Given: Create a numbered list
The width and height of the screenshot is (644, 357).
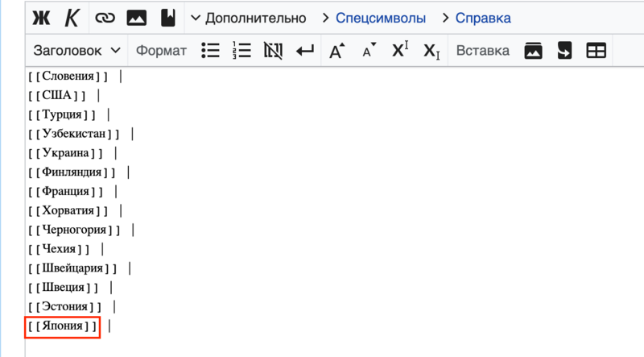Looking at the screenshot, I should [x=242, y=51].
